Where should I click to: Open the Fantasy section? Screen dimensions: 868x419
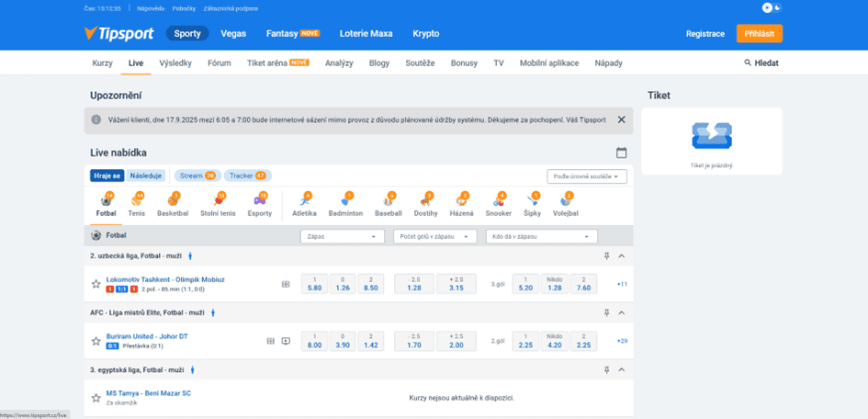[293, 33]
